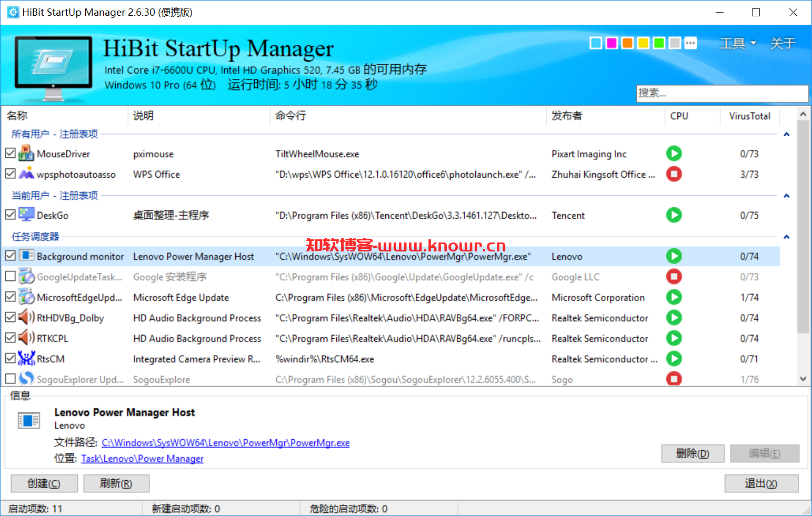Click the 刷新(R) button
This screenshot has height=516, width=812.
pos(116,483)
